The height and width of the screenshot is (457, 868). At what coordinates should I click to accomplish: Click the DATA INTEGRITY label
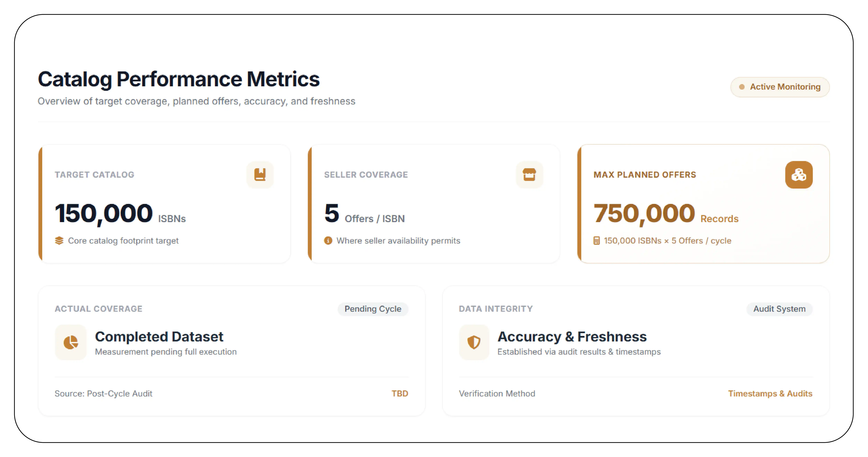[x=496, y=309]
